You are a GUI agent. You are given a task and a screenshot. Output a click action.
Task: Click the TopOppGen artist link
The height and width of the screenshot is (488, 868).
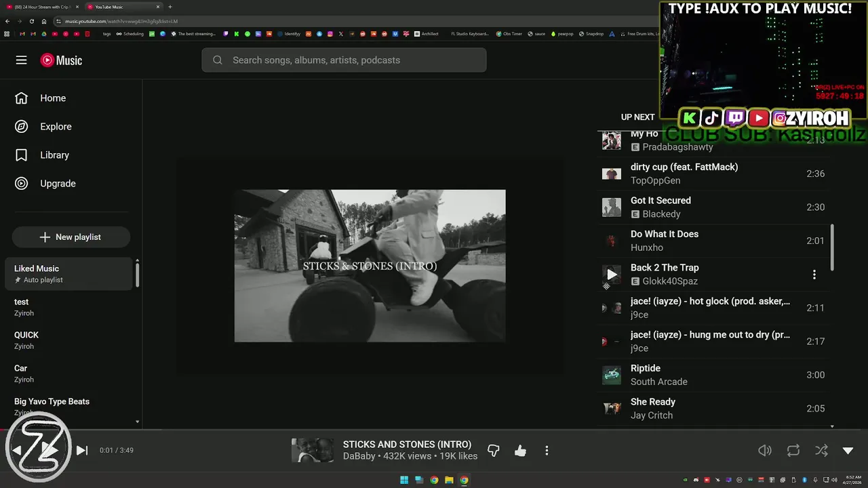pos(655,180)
